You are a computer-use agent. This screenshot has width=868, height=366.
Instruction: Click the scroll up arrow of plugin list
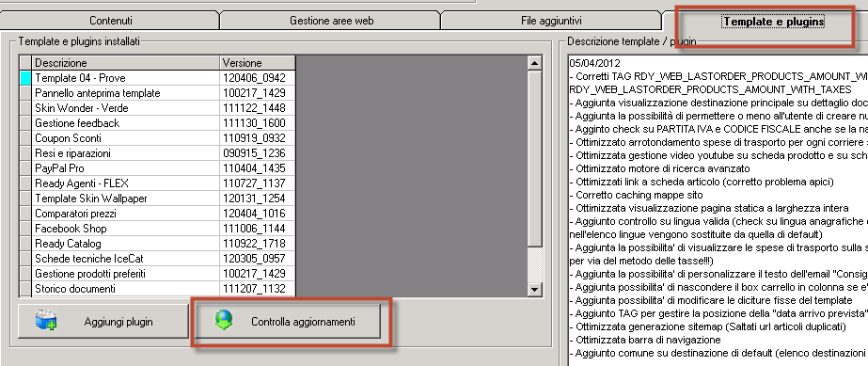(535, 63)
